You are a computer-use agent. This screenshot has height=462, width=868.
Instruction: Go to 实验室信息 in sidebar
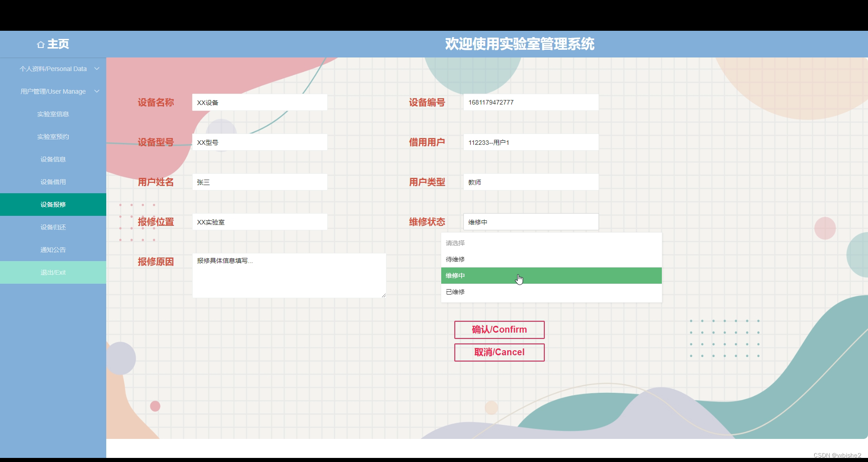(53, 114)
